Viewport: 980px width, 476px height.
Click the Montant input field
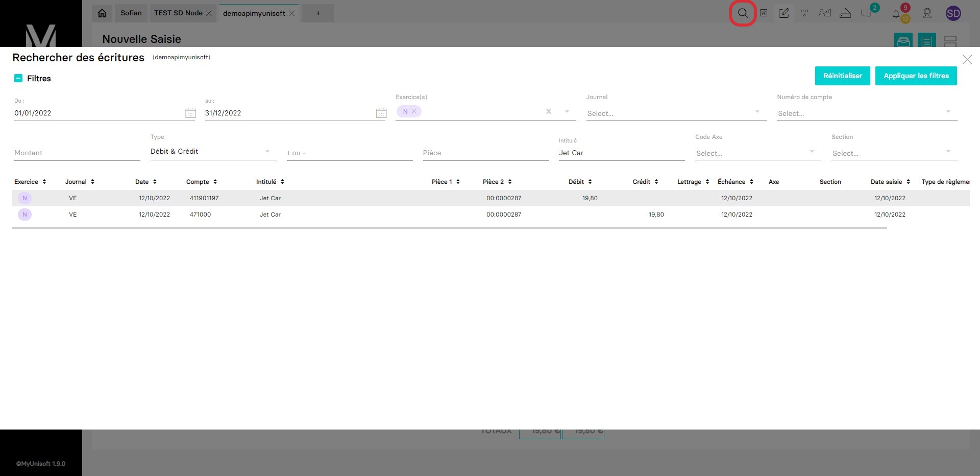click(x=77, y=153)
